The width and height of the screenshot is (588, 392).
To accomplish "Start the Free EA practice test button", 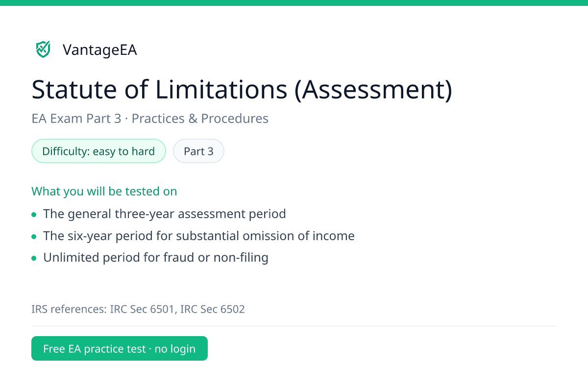I will click(120, 348).
